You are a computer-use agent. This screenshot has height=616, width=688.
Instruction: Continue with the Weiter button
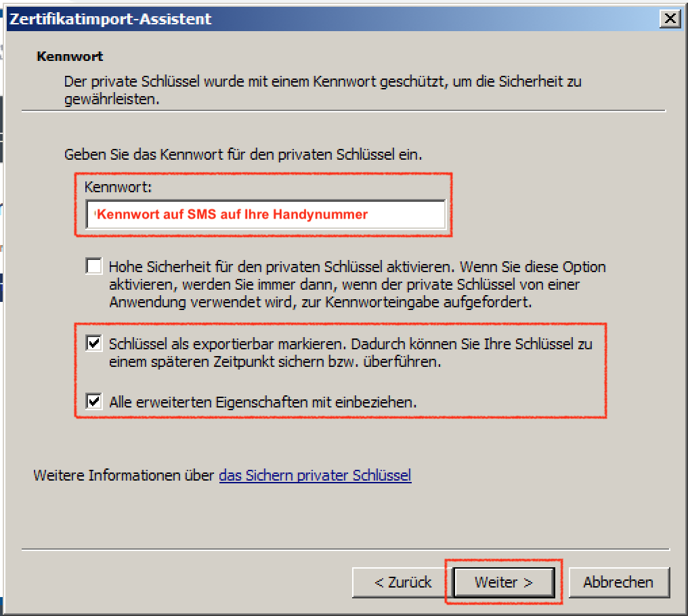coord(504,583)
